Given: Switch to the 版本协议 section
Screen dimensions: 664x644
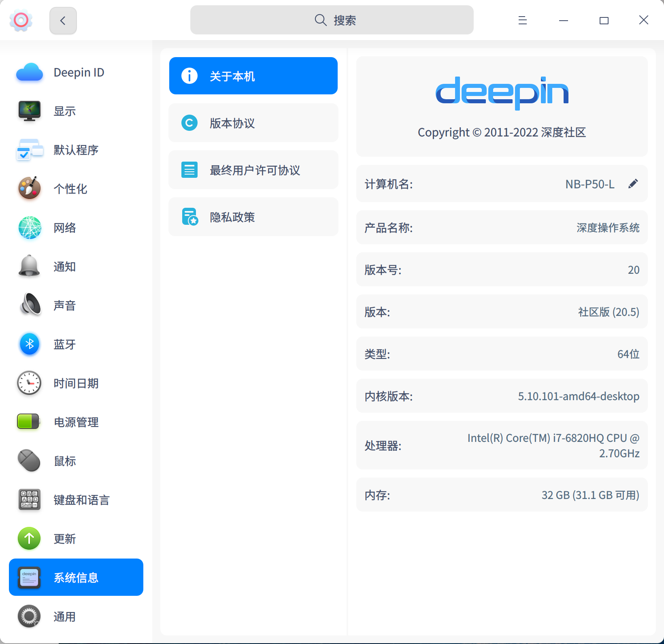Looking at the screenshot, I should click(x=253, y=123).
